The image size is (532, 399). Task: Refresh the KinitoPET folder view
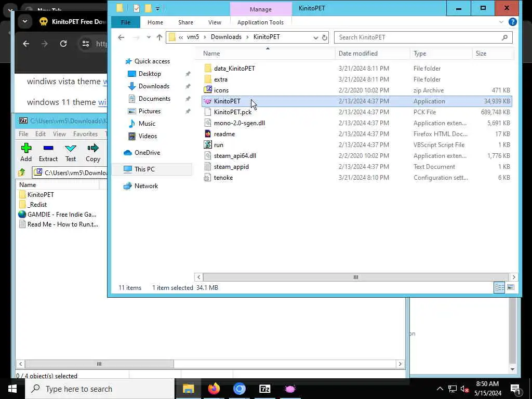[x=325, y=37]
